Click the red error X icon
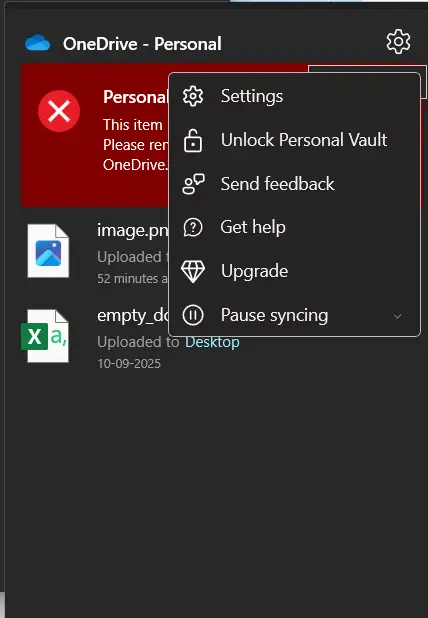Viewport: 428px width, 618px height. click(59, 111)
